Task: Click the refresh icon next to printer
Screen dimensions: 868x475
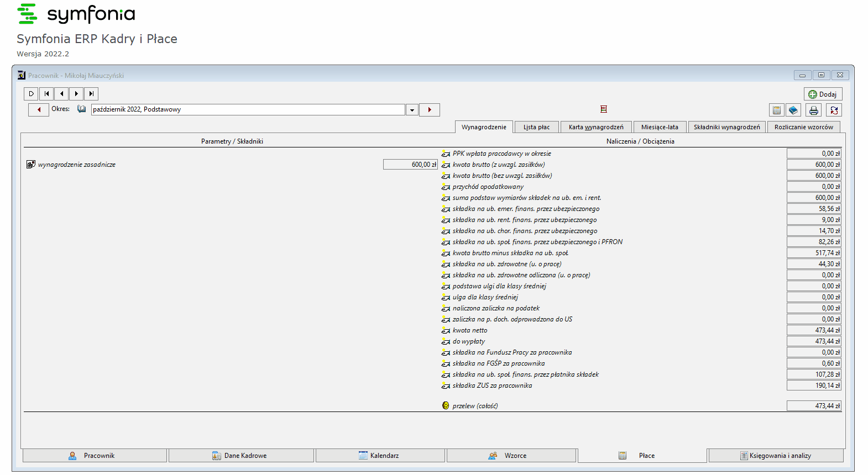Action: (x=834, y=110)
